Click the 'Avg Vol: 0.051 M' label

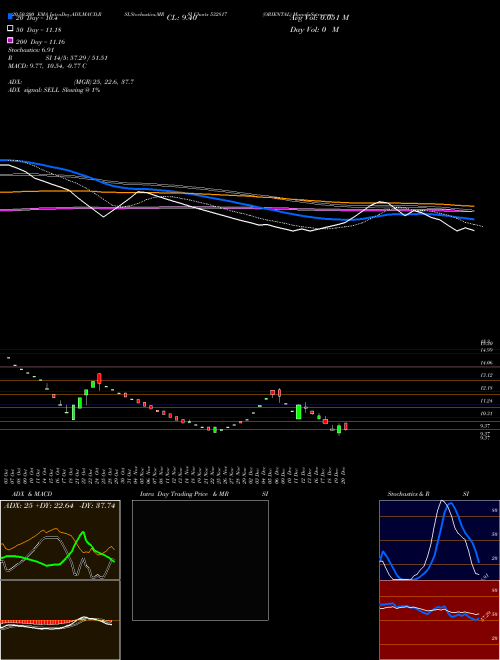pyautogui.click(x=319, y=18)
